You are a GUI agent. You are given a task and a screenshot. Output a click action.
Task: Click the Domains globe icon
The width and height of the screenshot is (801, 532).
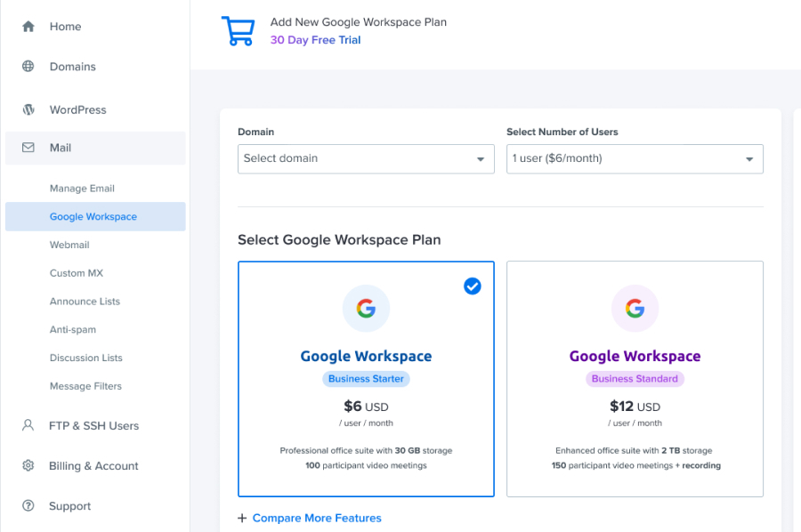pos(28,67)
